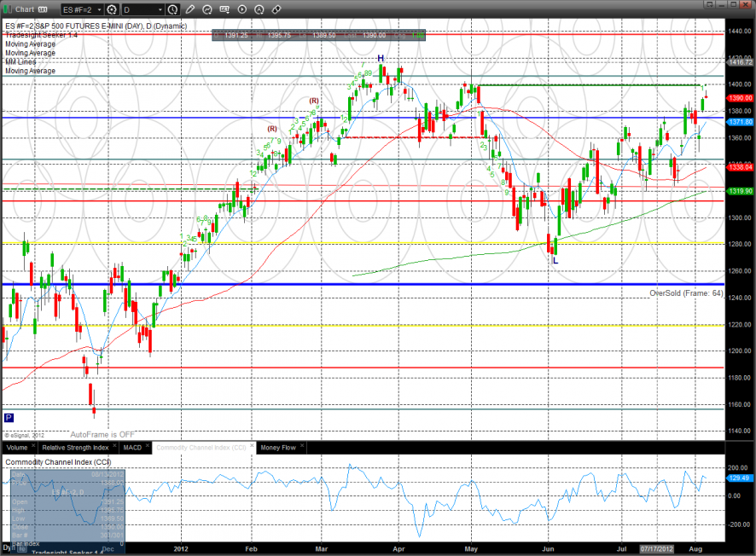Click the 1390.00 red last-price label
This screenshot has height=556, width=756.
point(740,98)
